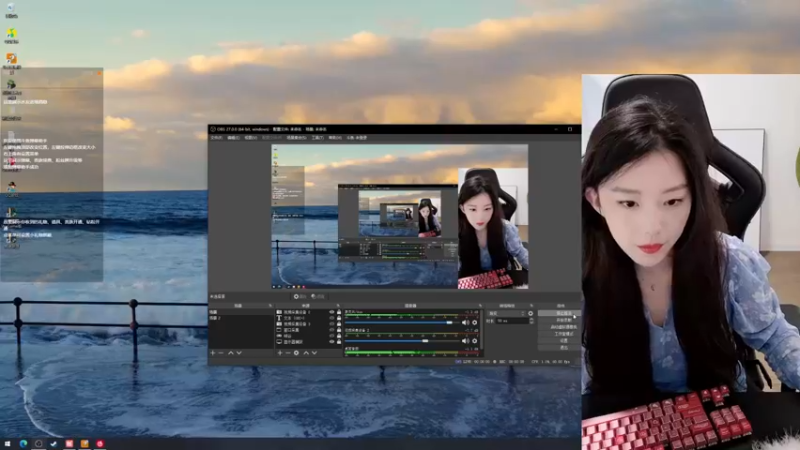Viewport: 800px width, 450px height.
Task: Move the scene down in the Scenes list
Action: 239,353
